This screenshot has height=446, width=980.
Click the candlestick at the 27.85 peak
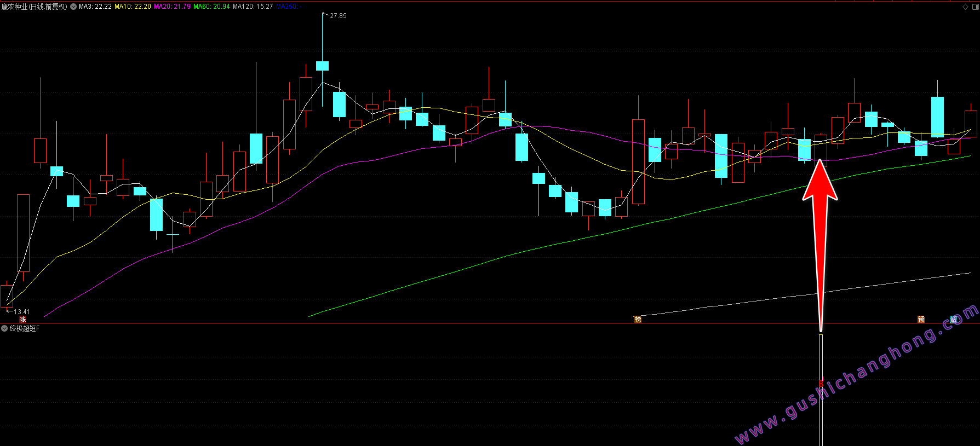(x=323, y=66)
